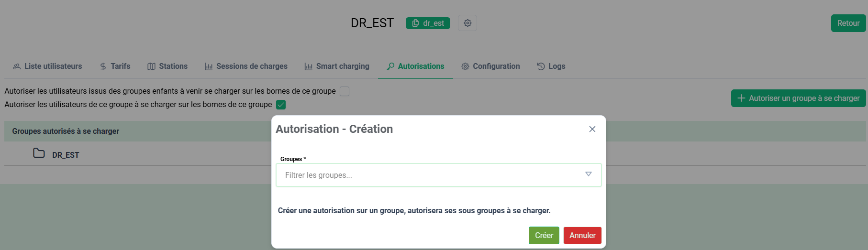Viewport: 868px width, 250px height.
Task: Open the Stations tab
Action: [x=167, y=66]
